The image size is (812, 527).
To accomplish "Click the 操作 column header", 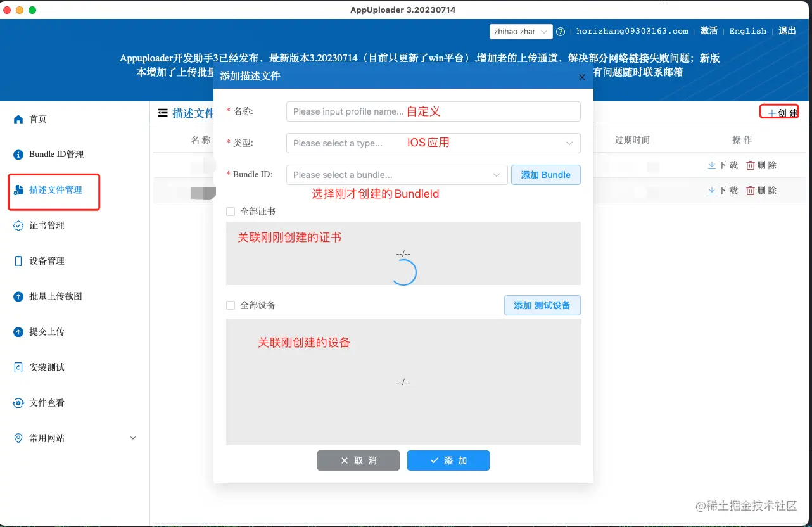I will click(x=742, y=140).
